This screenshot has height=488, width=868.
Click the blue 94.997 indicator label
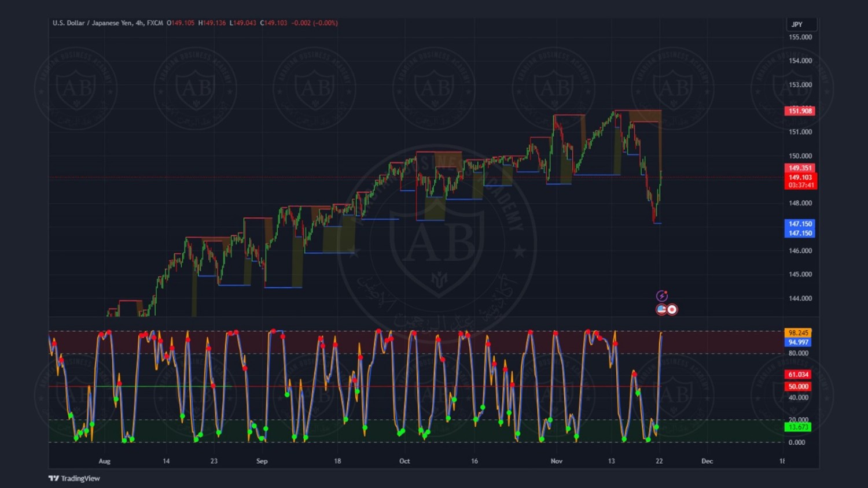798,342
